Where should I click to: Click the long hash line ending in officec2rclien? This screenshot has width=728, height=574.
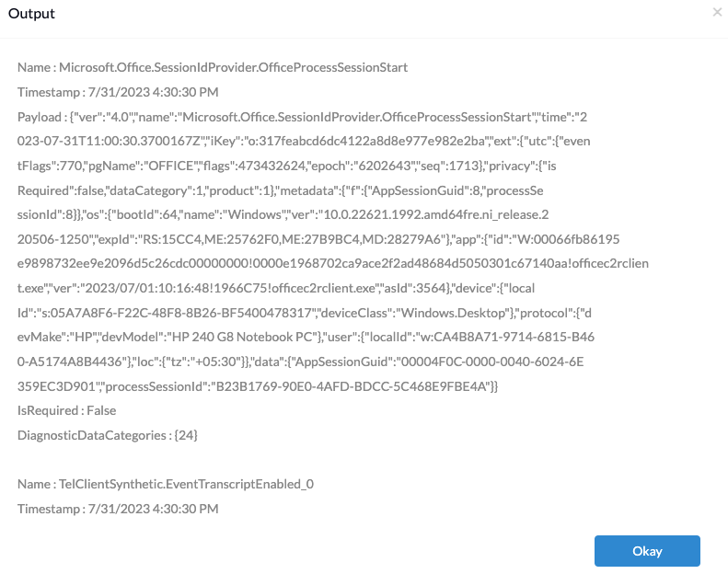pos(333,263)
